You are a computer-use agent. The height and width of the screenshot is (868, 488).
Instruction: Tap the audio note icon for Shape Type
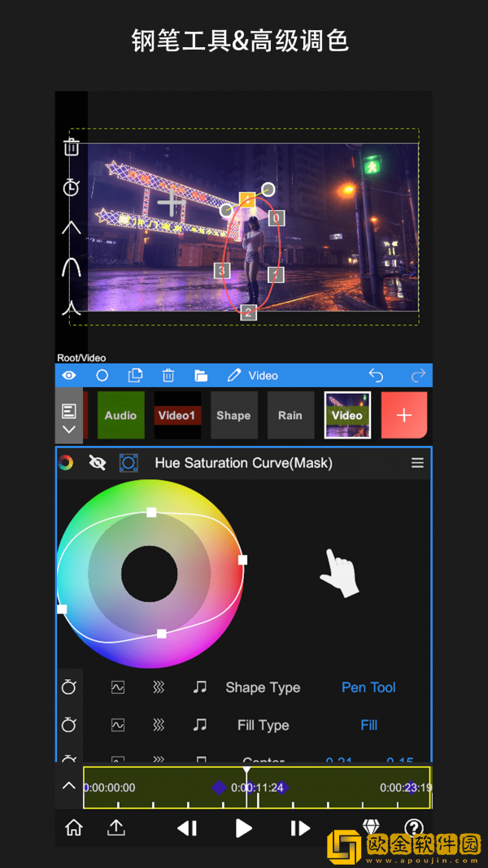click(199, 687)
